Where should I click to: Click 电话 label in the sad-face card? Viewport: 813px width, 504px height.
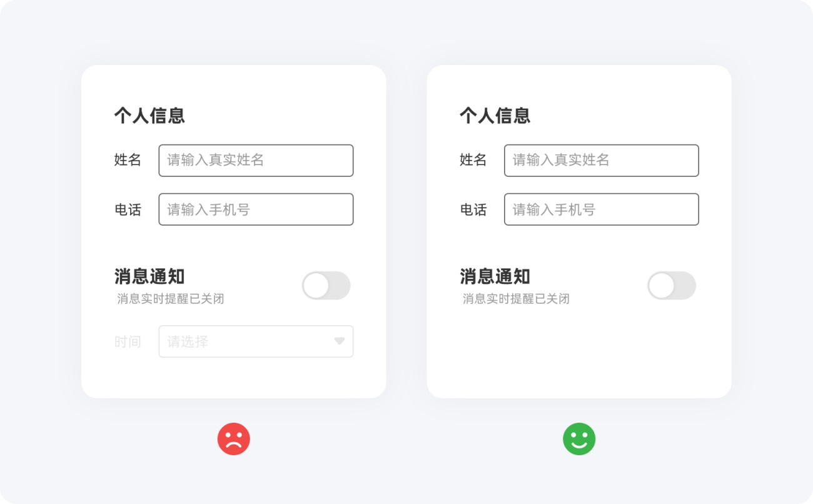pyautogui.click(x=128, y=210)
